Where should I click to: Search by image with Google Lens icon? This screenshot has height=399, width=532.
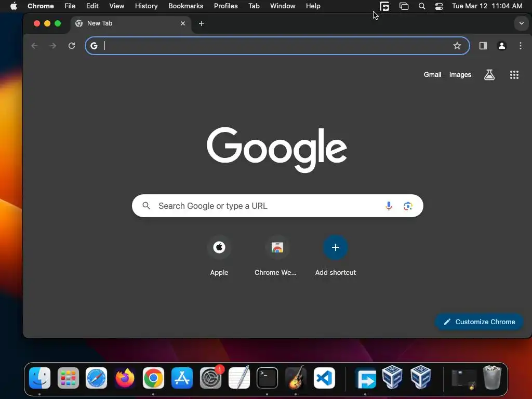pyautogui.click(x=408, y=206)
